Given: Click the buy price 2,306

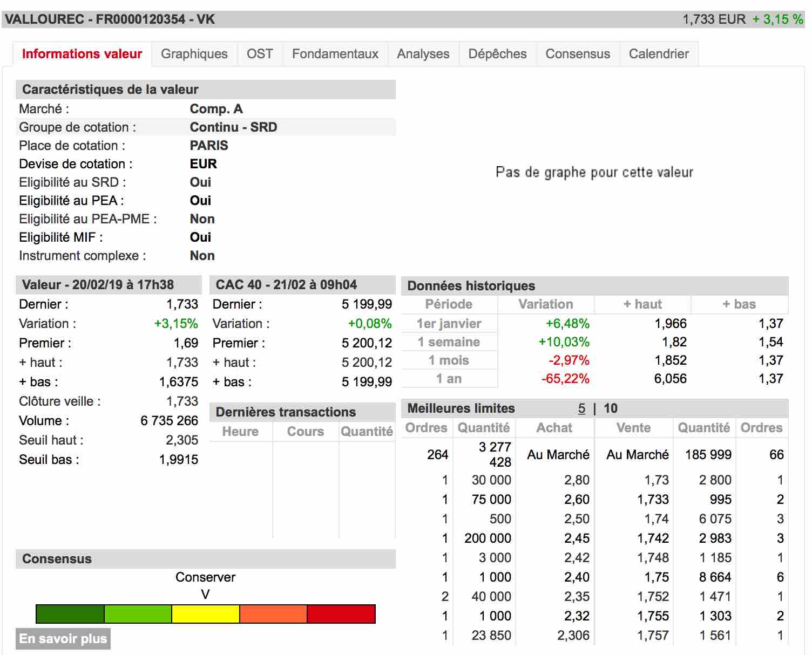Looking at the screenshot, I should click(x=573, y=636).
